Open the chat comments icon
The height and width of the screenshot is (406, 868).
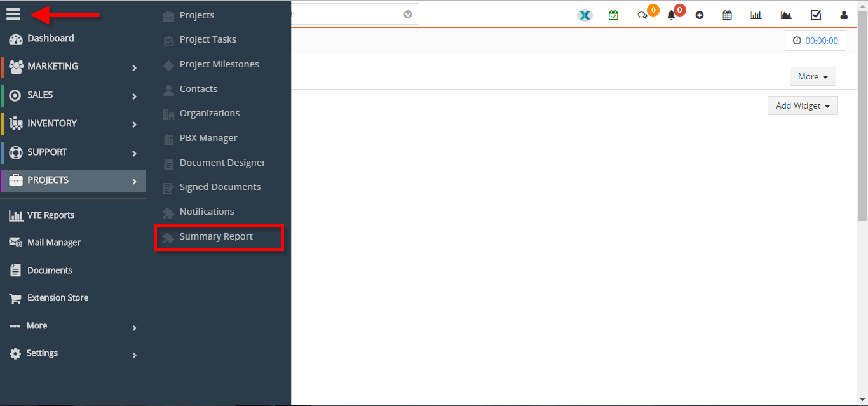[x=642, y=15]
